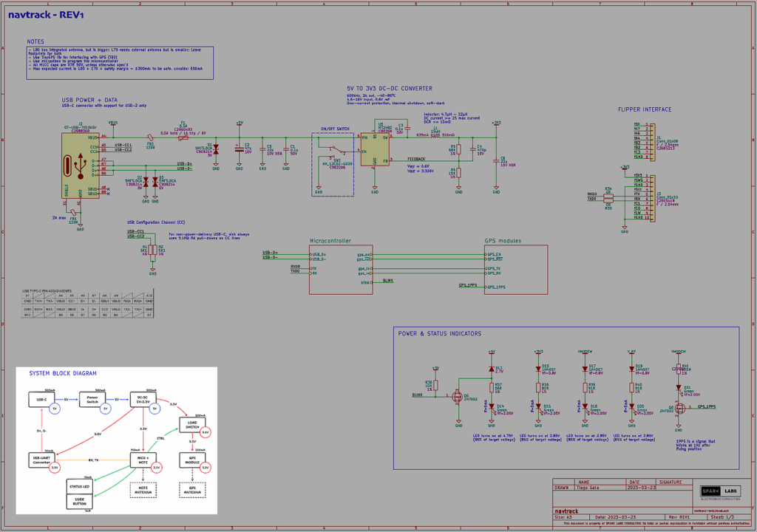
Task: Click the SPARK LABS logo in title block
Action: [x=720, y=491]
